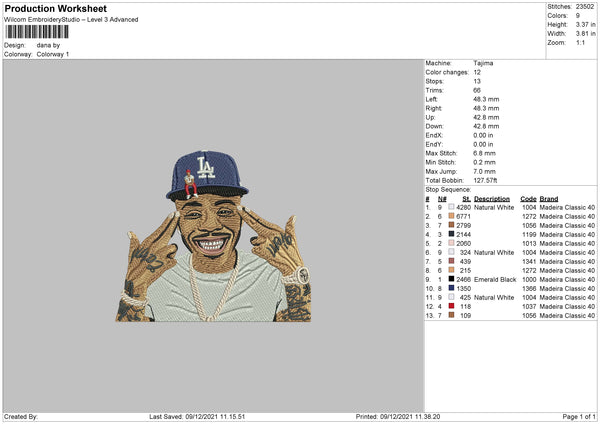Screen dimensions: 600x424
Task: Pick the rose-brown swatch in stop row 7
Action: click(x=451, y=261)
